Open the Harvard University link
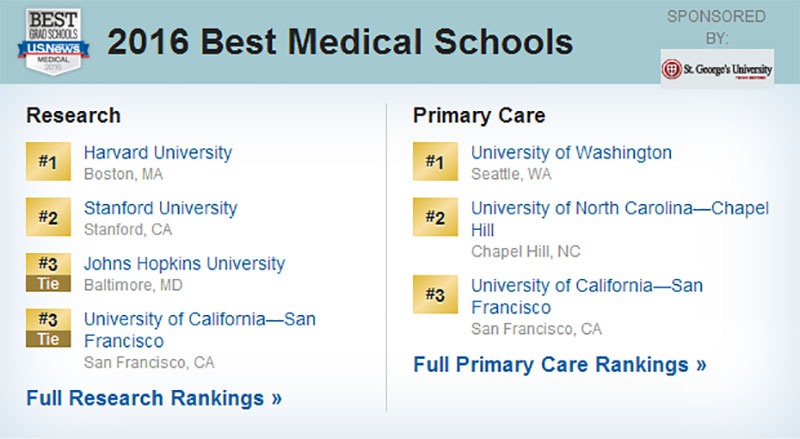The height and width of the screenshot is (439, 800). (158, 152)
